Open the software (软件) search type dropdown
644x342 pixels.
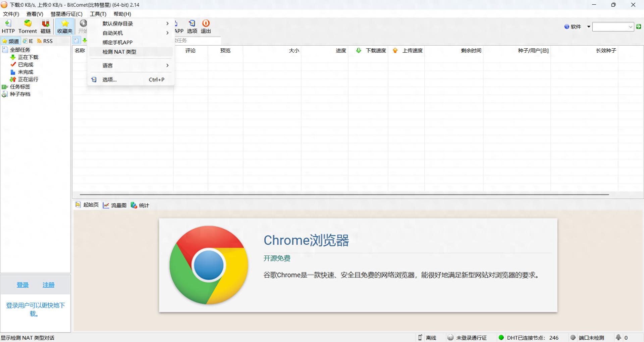[588, 27]
